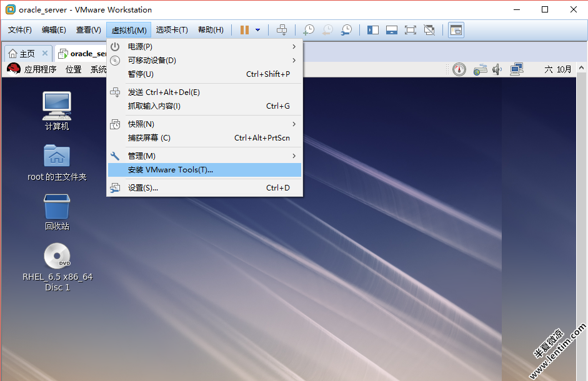Click the scrollbar up arrow
This screenshot has width=588, height=381.
tap(581, 68)
